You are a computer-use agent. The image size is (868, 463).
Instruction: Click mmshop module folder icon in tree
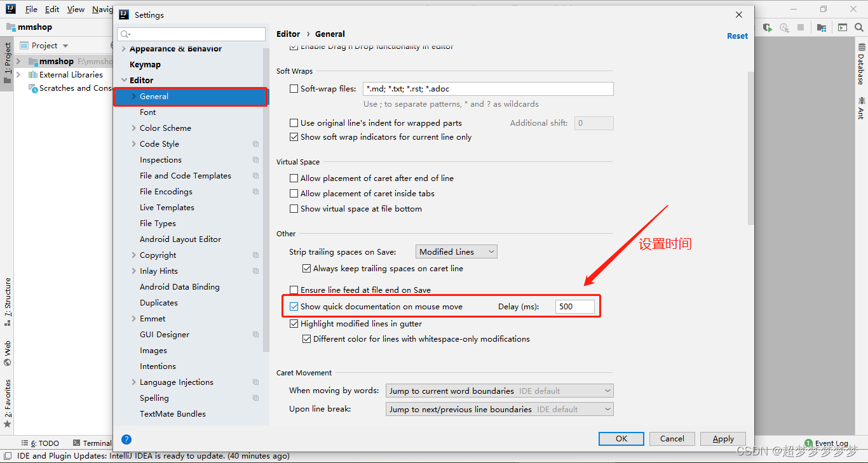click(33, 61)
